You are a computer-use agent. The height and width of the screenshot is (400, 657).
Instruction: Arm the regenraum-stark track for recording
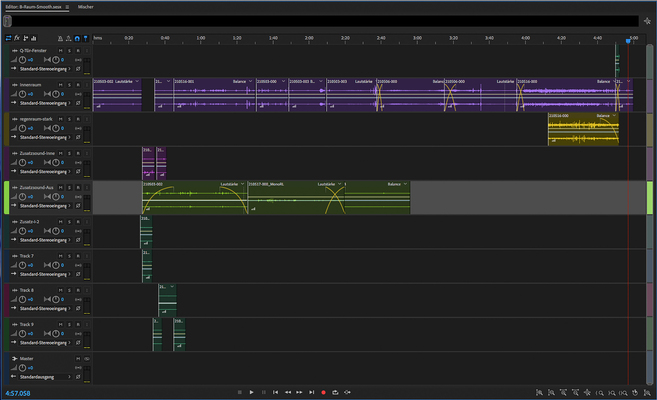[78, 119]
